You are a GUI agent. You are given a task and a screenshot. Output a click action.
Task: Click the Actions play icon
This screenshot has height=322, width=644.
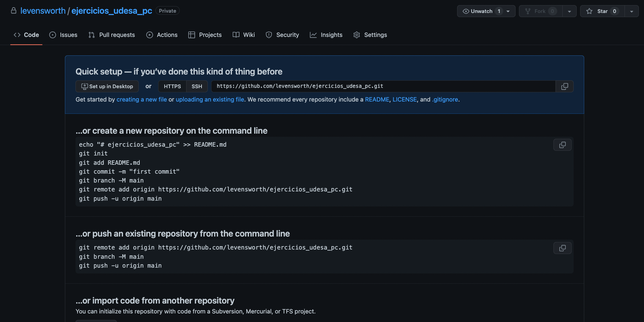tap(150, 35)
